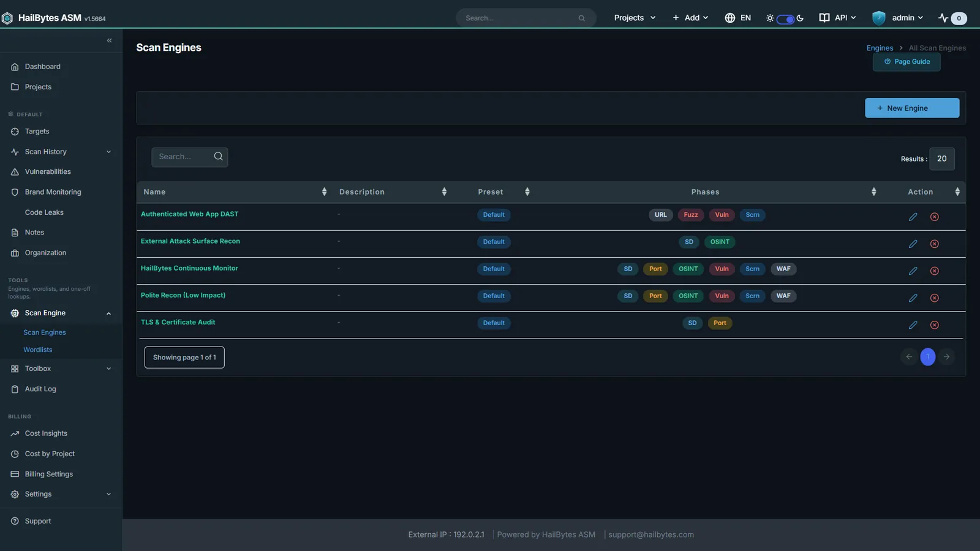Open the Page Guide button
The height and width of the screenshot is (551, 980).
click(x=907, y=62)
